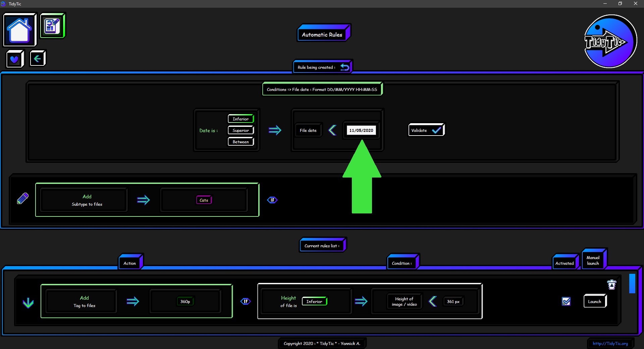
Task: Close the TidyTic window
Action: point(636,4)
